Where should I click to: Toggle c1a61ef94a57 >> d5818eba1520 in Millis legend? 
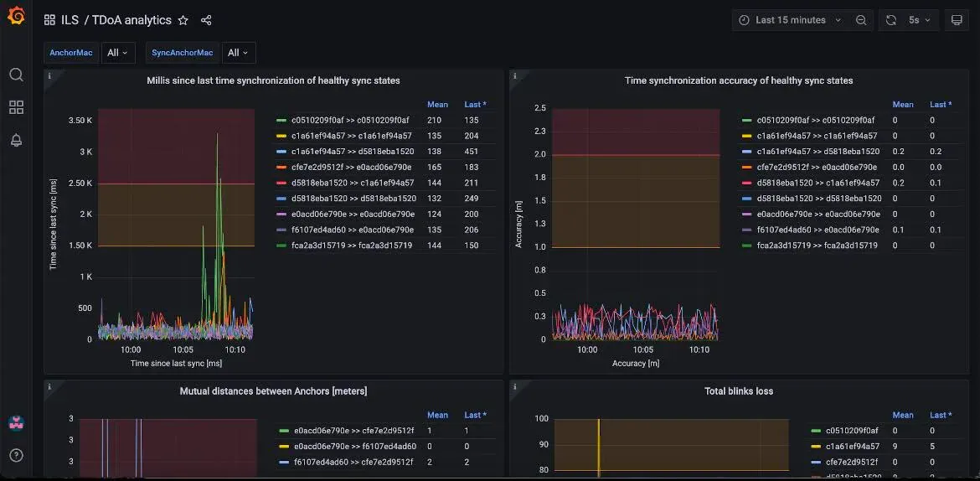(x=353, y=152)
